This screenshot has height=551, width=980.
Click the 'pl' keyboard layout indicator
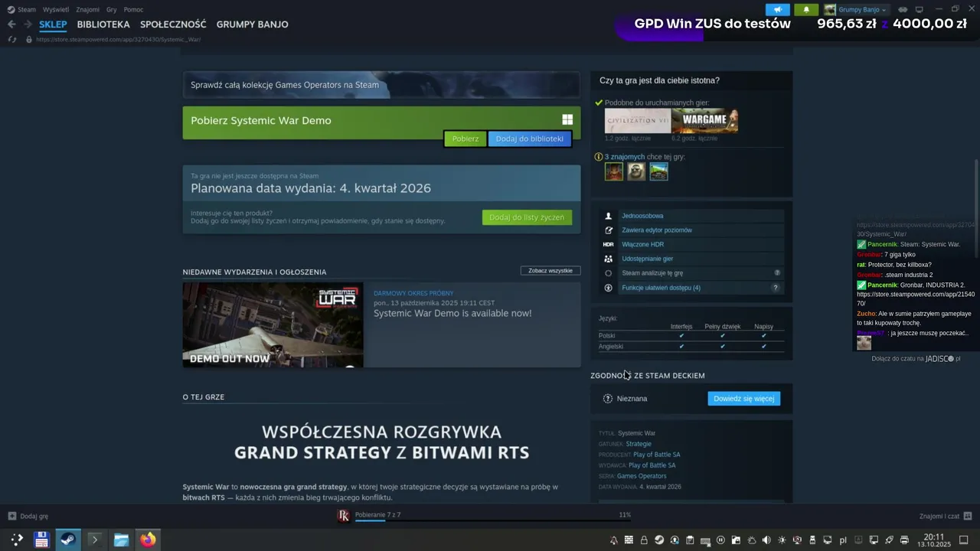point(843,540)
